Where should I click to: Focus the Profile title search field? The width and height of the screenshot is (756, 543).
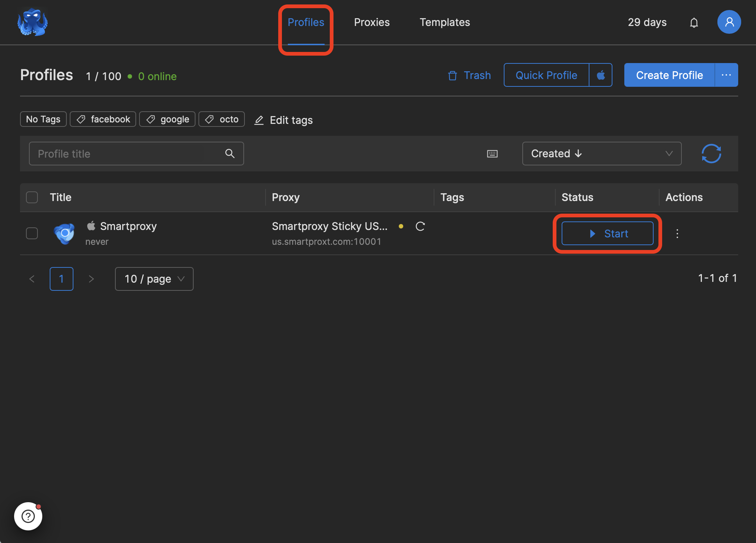click(137, 154)
